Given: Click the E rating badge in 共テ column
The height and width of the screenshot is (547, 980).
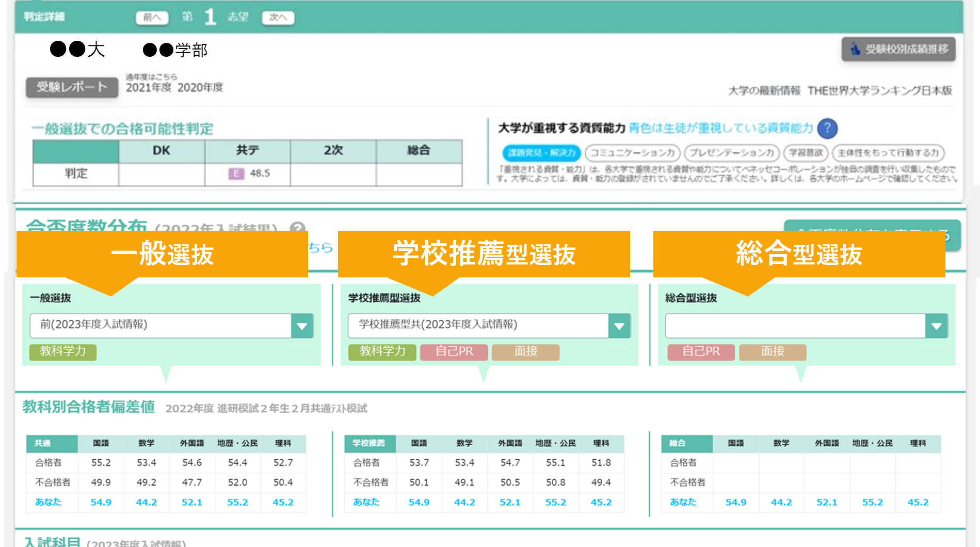Looking at the screenshot, I should click(x=236, y=174).
